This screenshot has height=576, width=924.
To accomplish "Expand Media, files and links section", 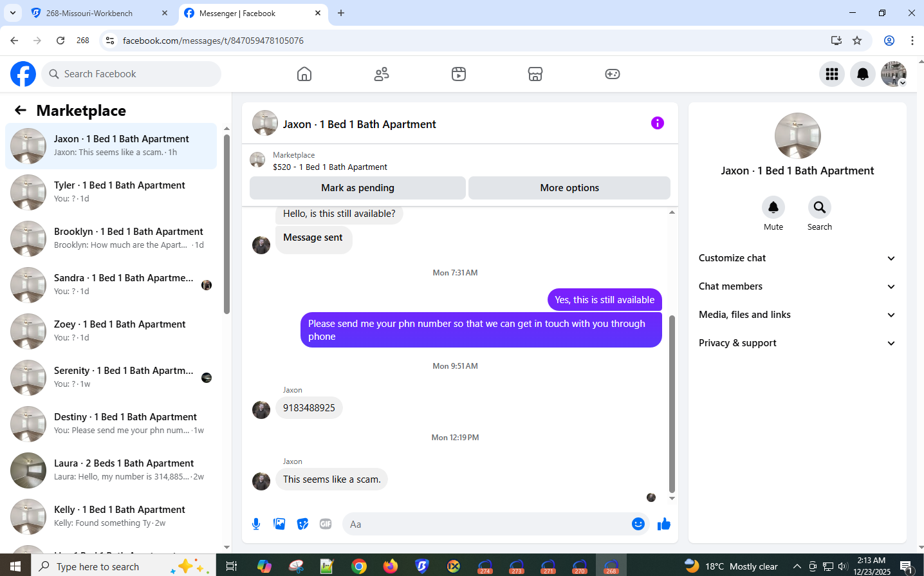I will tap(797, 315).
